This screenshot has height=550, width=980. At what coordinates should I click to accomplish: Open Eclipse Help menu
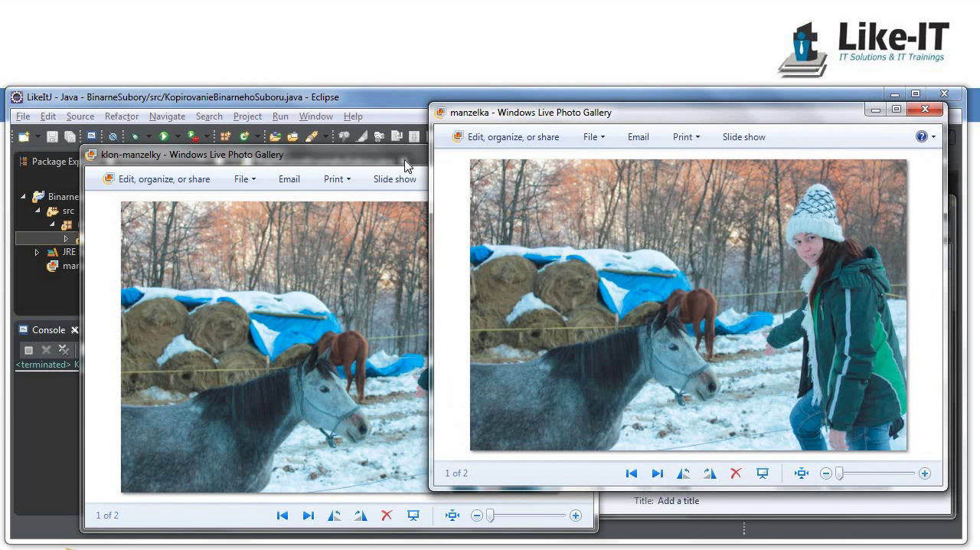pos(353,116)
